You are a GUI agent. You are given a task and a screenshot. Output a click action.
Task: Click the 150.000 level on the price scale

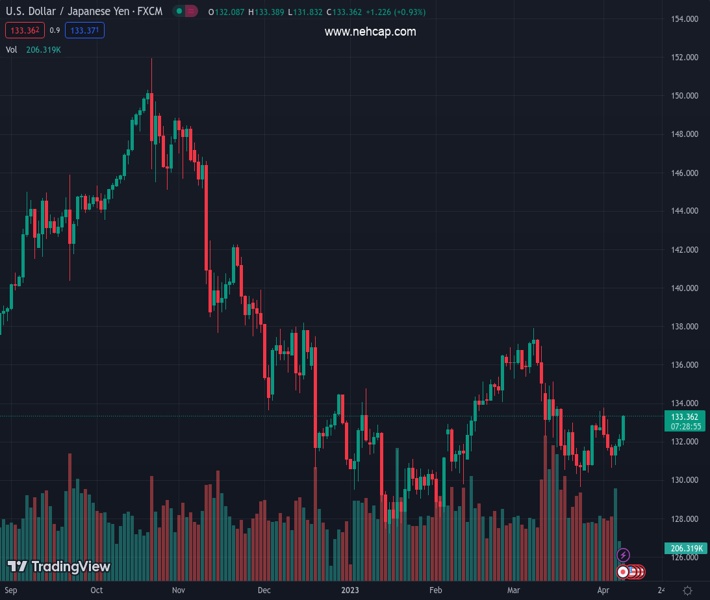684,96
